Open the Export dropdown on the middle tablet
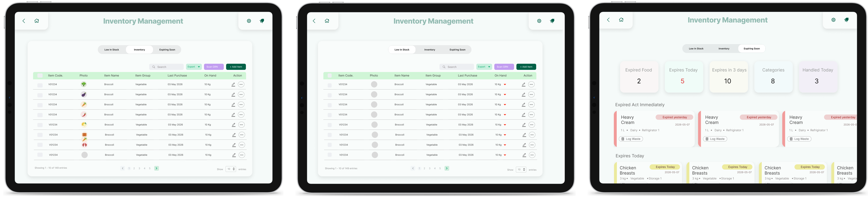 tap(484, 67)
